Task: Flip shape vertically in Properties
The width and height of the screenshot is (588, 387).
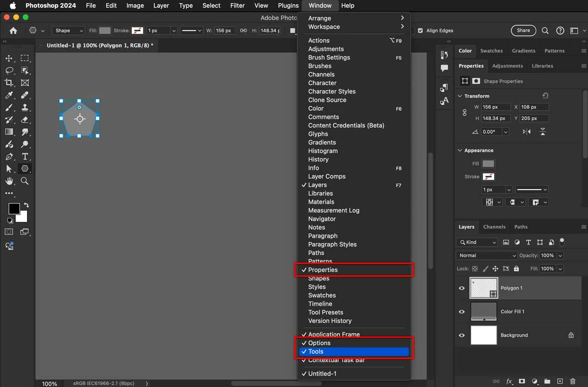Action: [542, 132]
